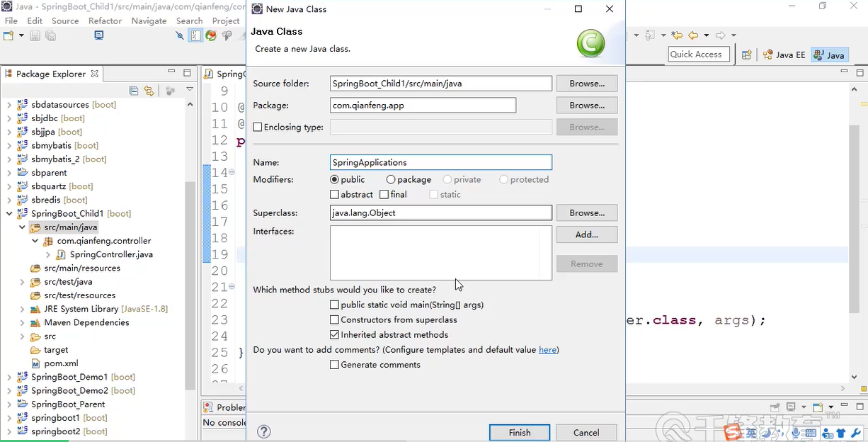The height and width of the screenshot is (442, 868).
Task: Enable the Generate comments checkbox
Action: [334, 365]
